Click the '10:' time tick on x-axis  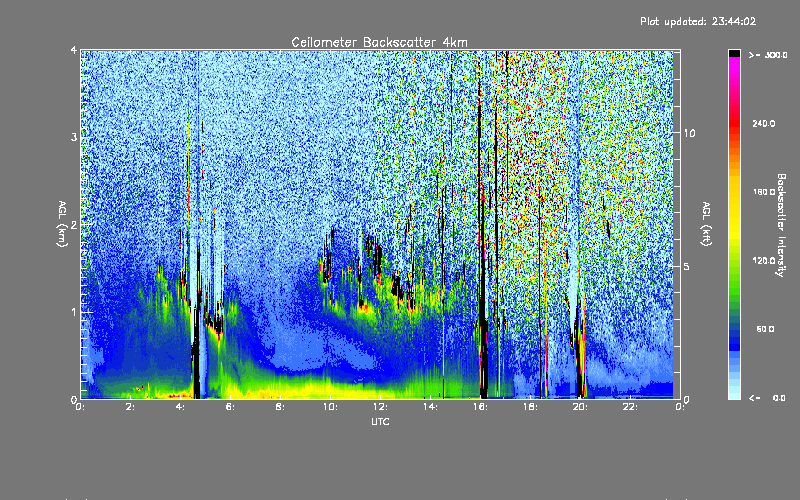[x=330, y=407]
